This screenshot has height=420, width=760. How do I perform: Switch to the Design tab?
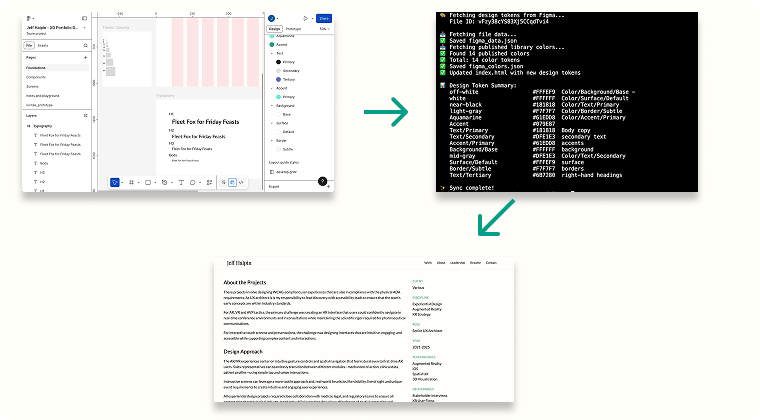click(274, 29)
